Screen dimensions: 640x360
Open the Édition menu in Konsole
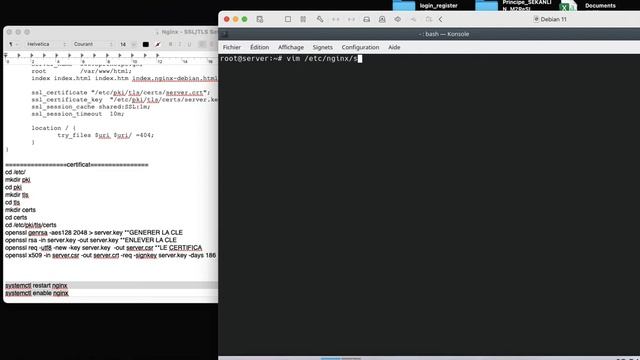(x=260, y=47)
